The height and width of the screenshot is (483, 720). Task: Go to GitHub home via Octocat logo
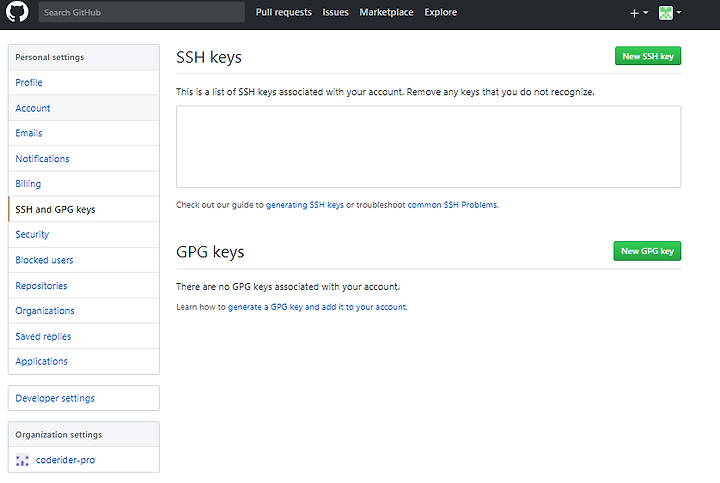[17, 12]
